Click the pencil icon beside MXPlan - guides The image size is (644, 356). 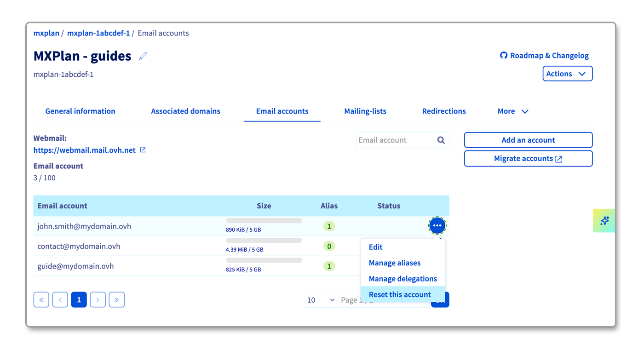click(x=143, y=56)
